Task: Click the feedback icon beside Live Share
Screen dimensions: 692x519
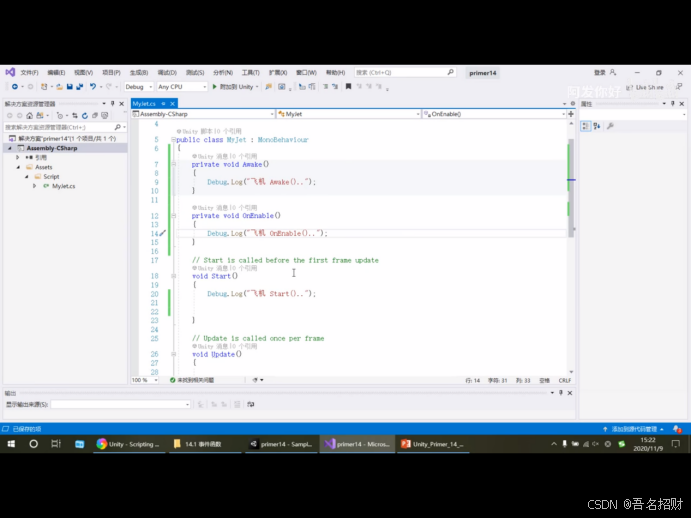Action: pos(679,87)
